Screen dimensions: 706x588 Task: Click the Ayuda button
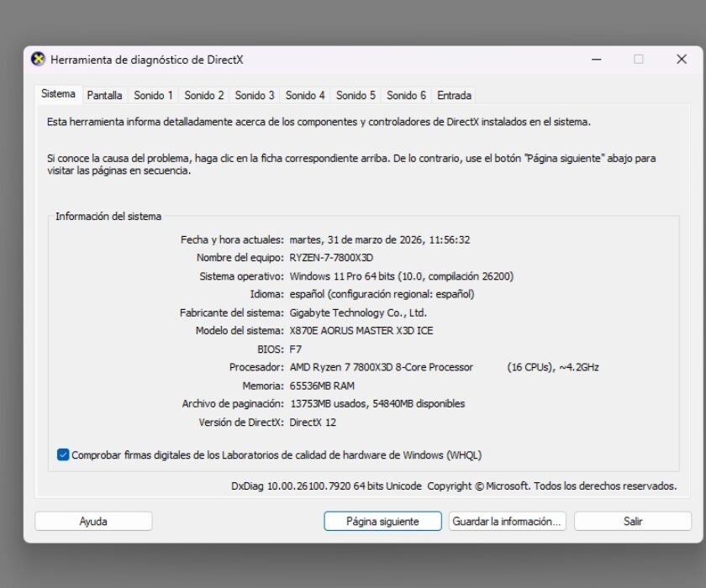[92, 521]
